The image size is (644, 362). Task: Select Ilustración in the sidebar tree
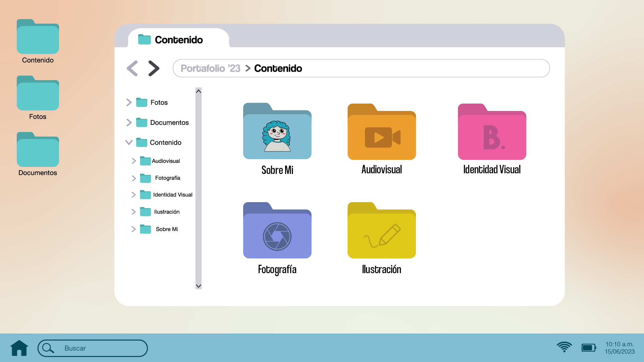[166, 212]
